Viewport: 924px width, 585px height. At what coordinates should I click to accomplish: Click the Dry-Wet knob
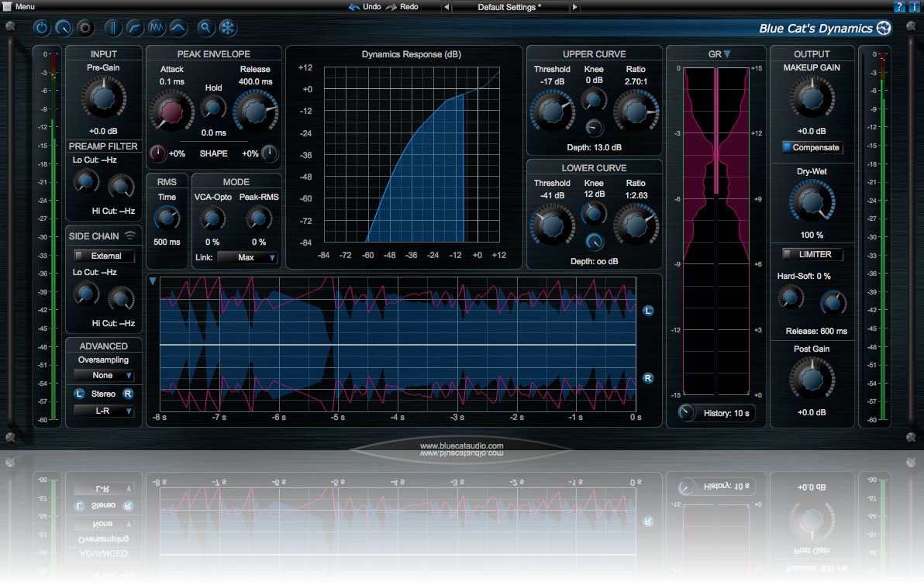click(812, 202)
